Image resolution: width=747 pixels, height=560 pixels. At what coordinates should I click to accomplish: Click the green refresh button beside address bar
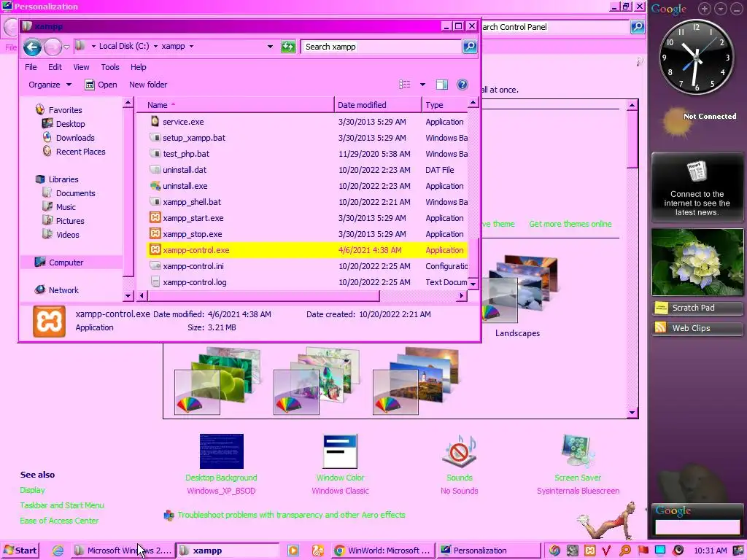288,47
